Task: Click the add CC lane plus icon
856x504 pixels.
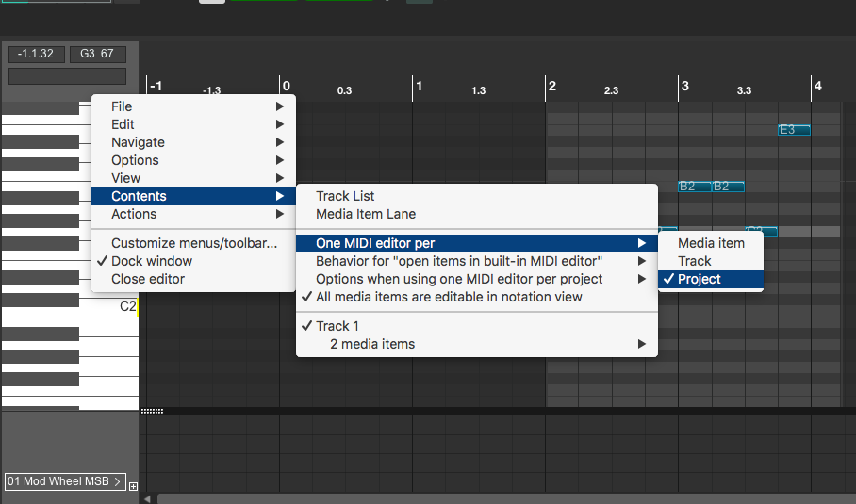Action: [x=133, y=487]
